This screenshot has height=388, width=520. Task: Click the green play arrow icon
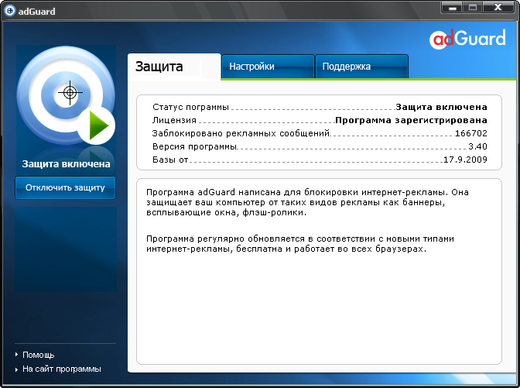98,126
